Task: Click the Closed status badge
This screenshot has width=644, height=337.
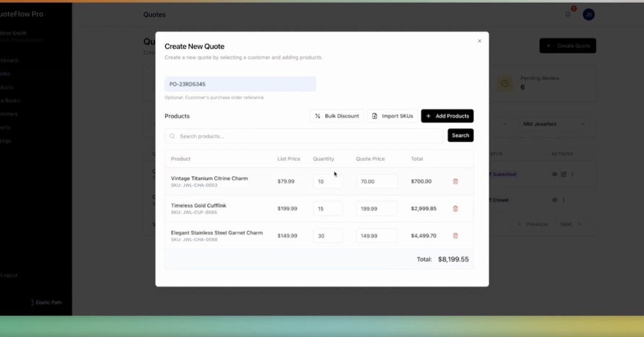Action: (x=499, y=200)
